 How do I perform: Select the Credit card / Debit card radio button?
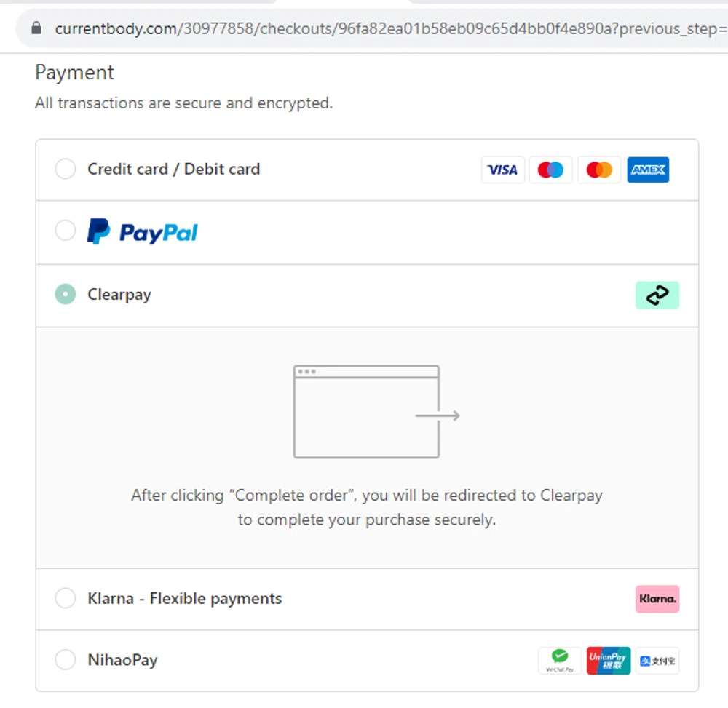(x=65, y=168)
